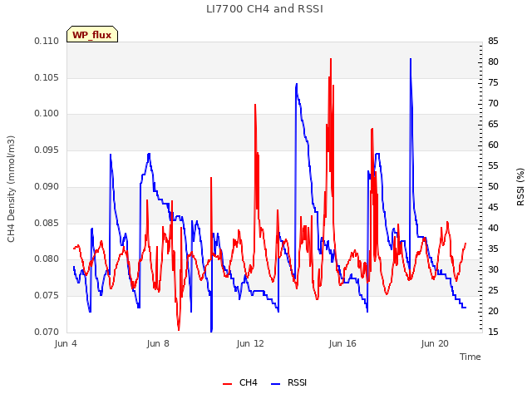Click the Jun 8 tick label
This screenshot has height=399, width=532.
[x=158, y=343]
